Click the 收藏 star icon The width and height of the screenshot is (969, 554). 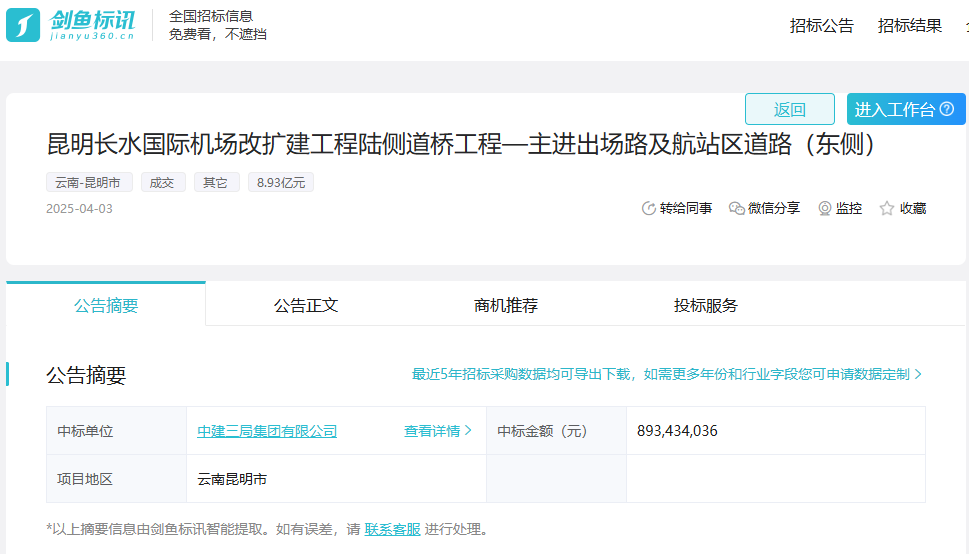(887, 208)
